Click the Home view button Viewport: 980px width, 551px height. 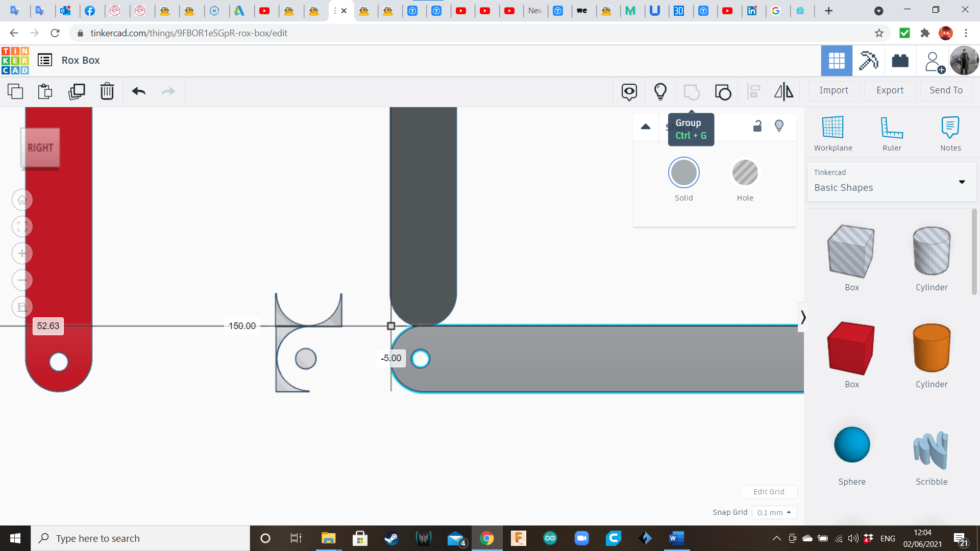(x=22, y=200)
